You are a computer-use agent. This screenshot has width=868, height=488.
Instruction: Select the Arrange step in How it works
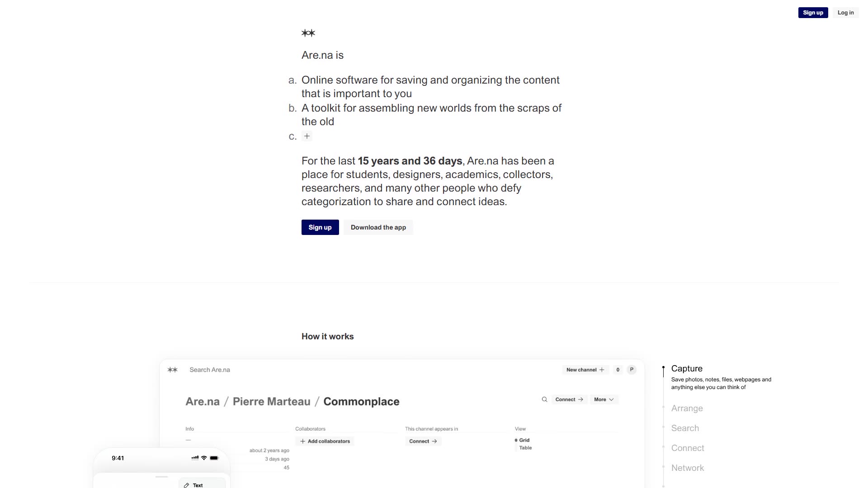click(687, 408)
